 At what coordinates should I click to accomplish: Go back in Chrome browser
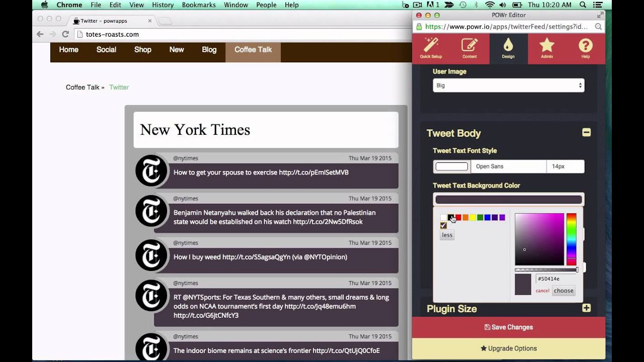coord(40,34)
